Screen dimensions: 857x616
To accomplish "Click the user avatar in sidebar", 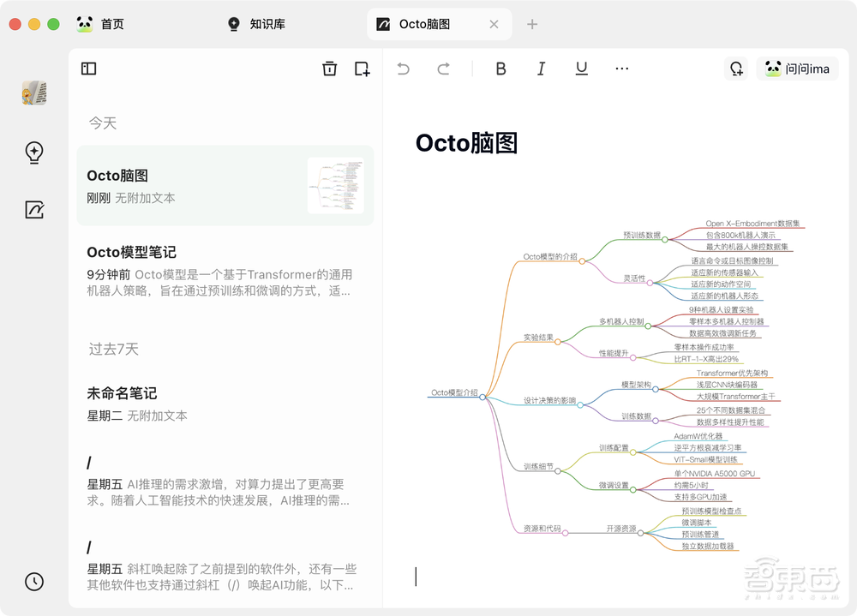I will tap(33, 93).
